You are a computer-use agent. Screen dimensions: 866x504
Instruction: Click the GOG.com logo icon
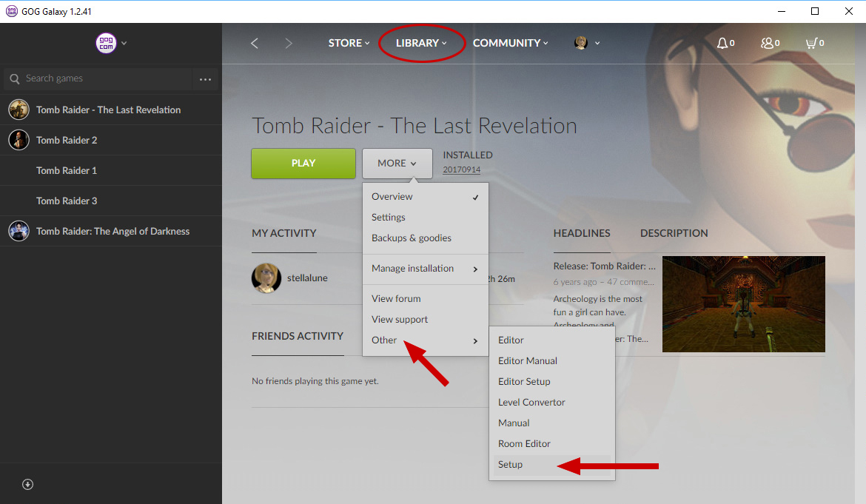pyautogui.click(x=106, y=43)
